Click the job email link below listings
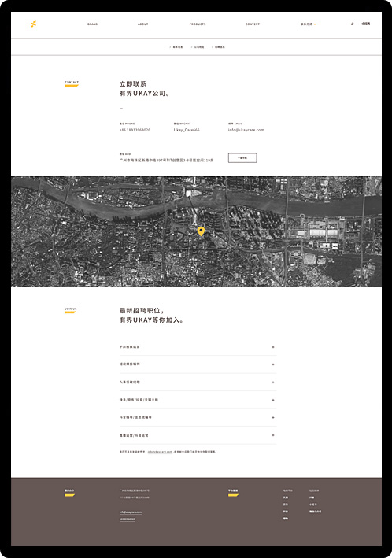392x558 pixels. click(x=161, y=452)
